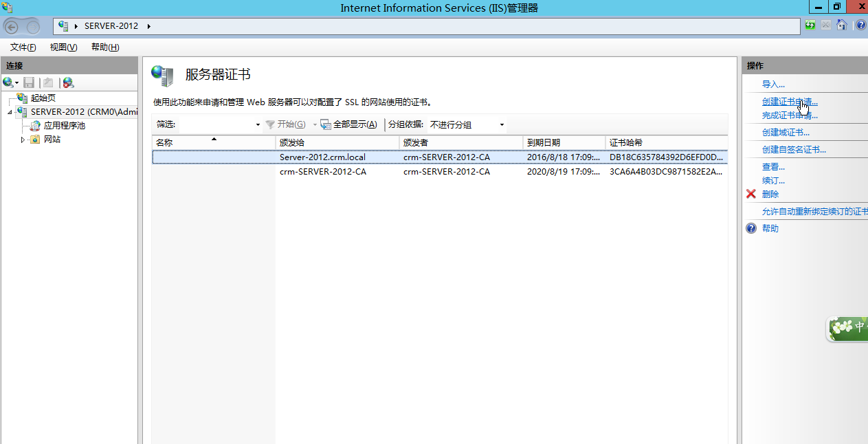Sort by the 证书哈希 column header
The width and height of the screenshot is (868, 444).
pyautogui.click(x=667, y=142)
